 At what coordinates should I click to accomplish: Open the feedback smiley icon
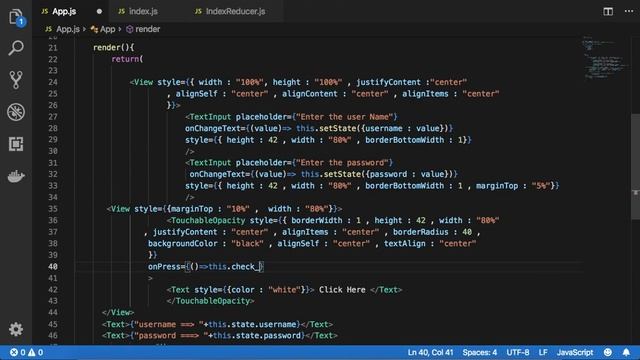point(608,352)
